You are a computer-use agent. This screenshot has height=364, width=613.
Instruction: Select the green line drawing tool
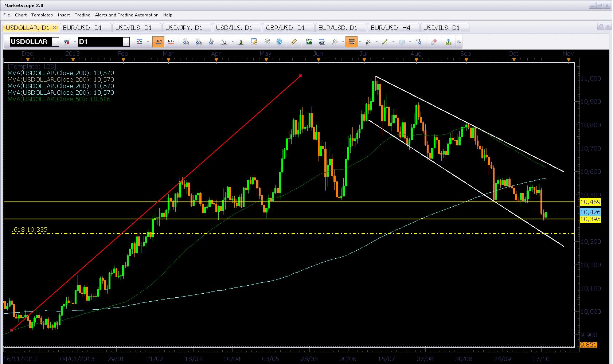(x=385, y=42)
